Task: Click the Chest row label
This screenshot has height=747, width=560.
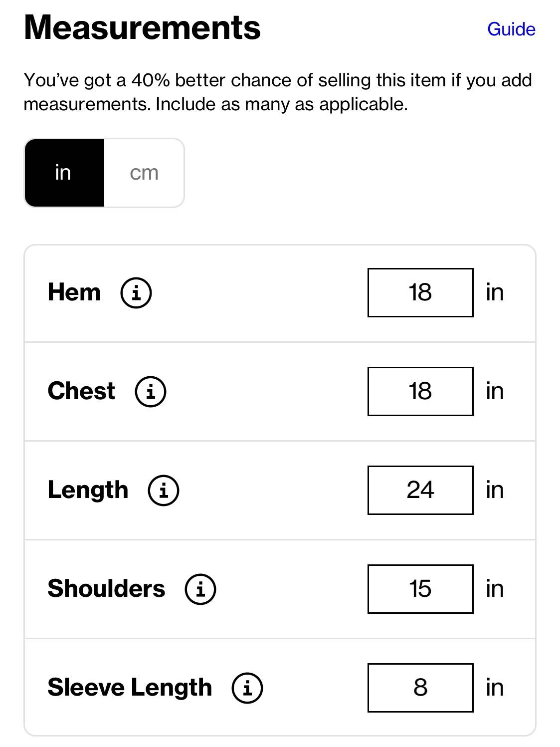Action: coord(81,391)
